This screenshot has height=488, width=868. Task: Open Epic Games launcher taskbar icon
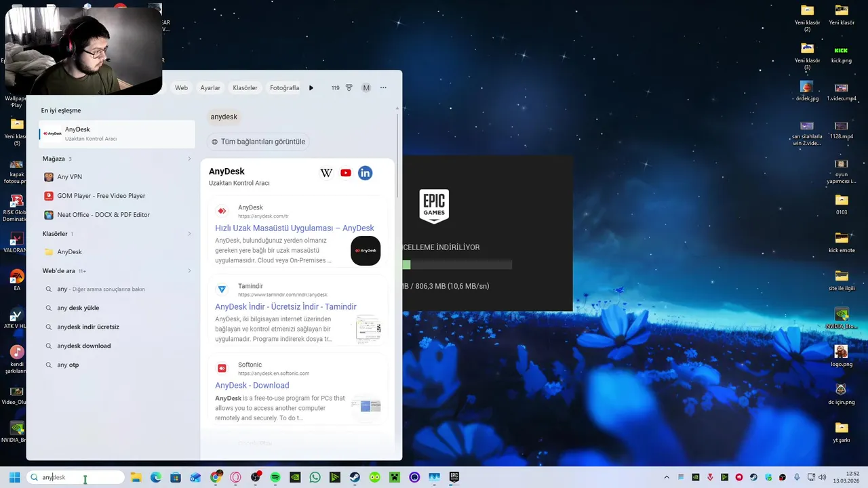(x=454, y=477)
